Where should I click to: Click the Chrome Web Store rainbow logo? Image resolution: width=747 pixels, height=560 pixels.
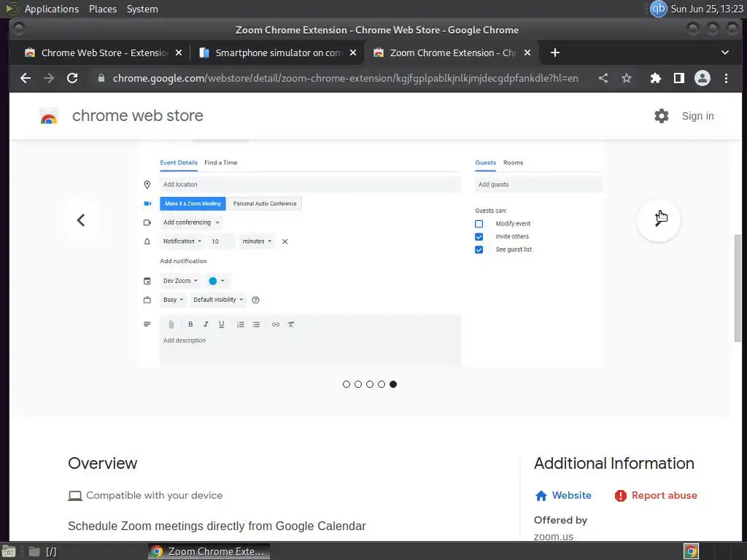point(49,116)
